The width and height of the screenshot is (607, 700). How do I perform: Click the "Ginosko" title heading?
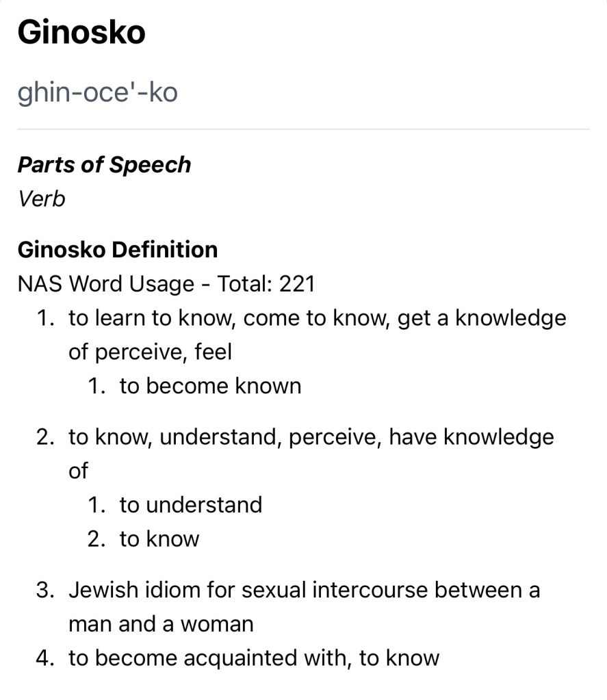pos(81,32)
